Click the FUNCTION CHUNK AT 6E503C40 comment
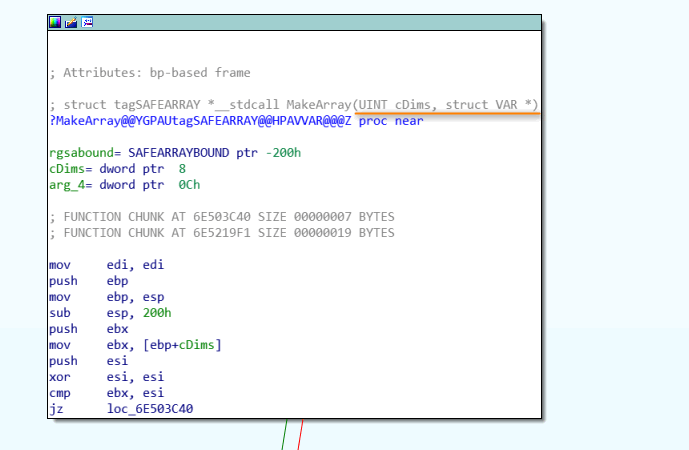689x450 pixels. [221, 217]
